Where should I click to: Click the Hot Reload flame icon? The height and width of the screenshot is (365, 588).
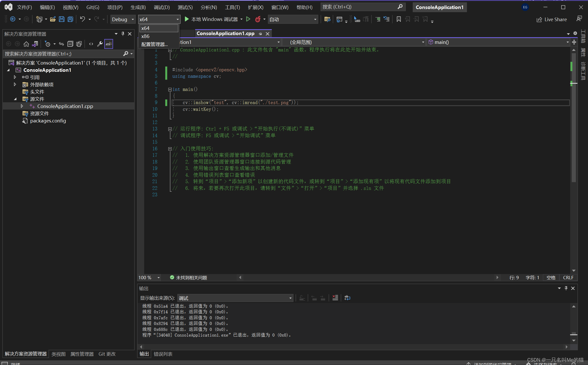point(258,19)
